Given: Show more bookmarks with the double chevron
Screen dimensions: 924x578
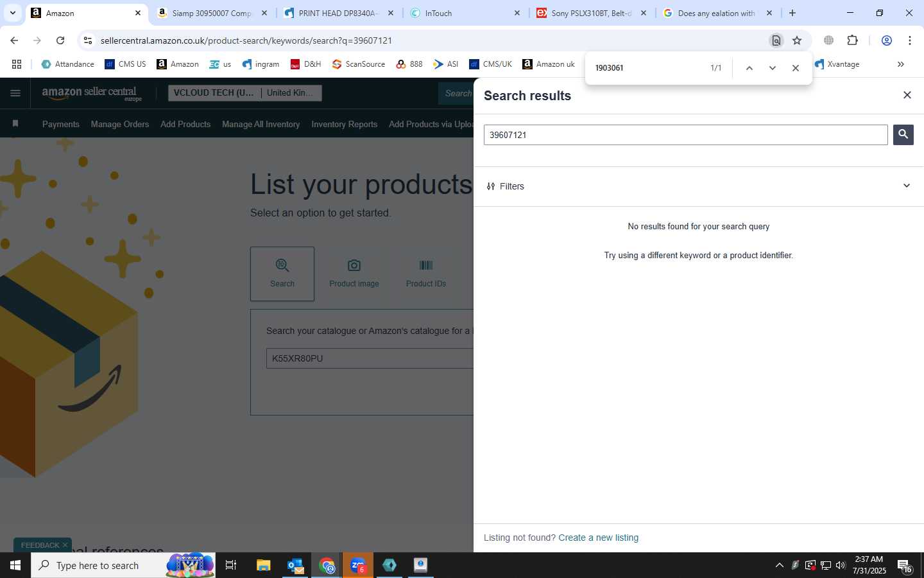Looking at the screenshot, I should (x=901, y=64).
